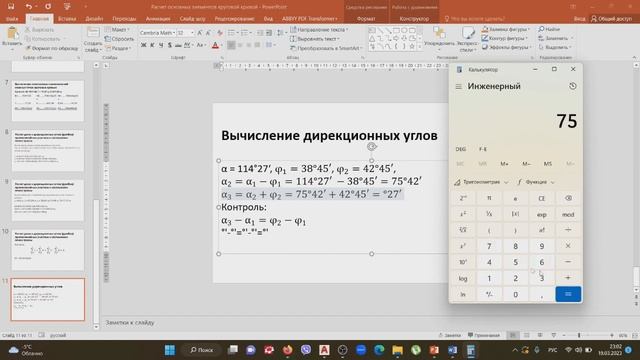
Task: Switch to the Animation (Анимация) ribbon tab
Action: [158, 19]
